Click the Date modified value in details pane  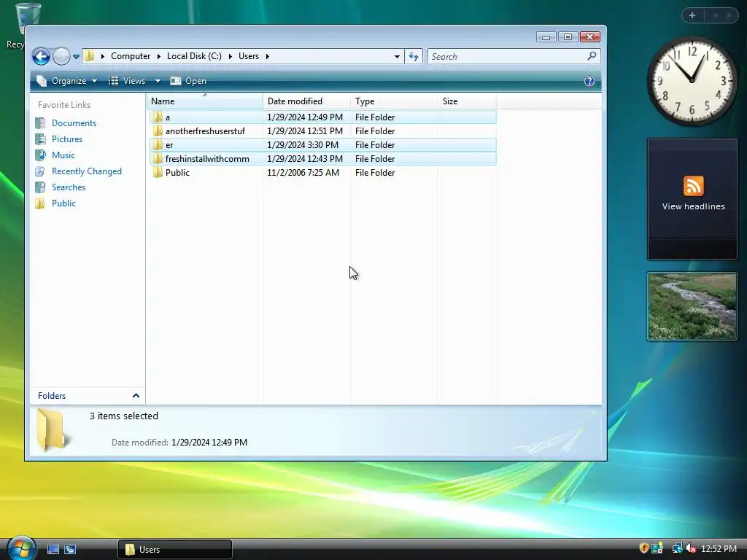[209, 443]
